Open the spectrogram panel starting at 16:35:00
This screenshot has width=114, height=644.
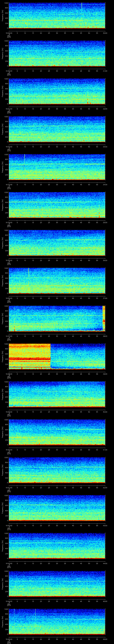tap(57, 243)
